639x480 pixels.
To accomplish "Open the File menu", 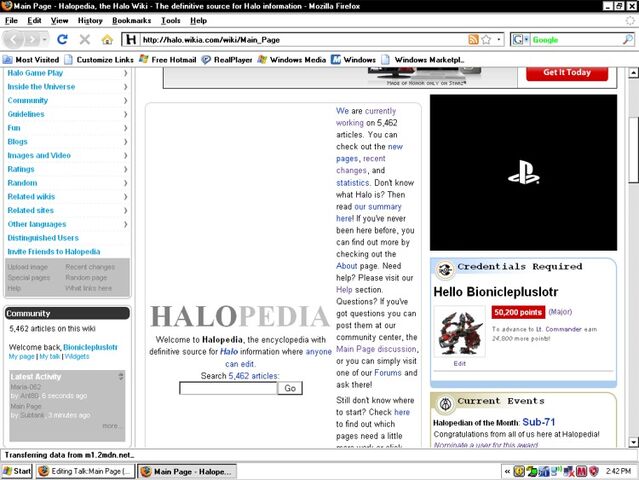I will pos(11,20).
